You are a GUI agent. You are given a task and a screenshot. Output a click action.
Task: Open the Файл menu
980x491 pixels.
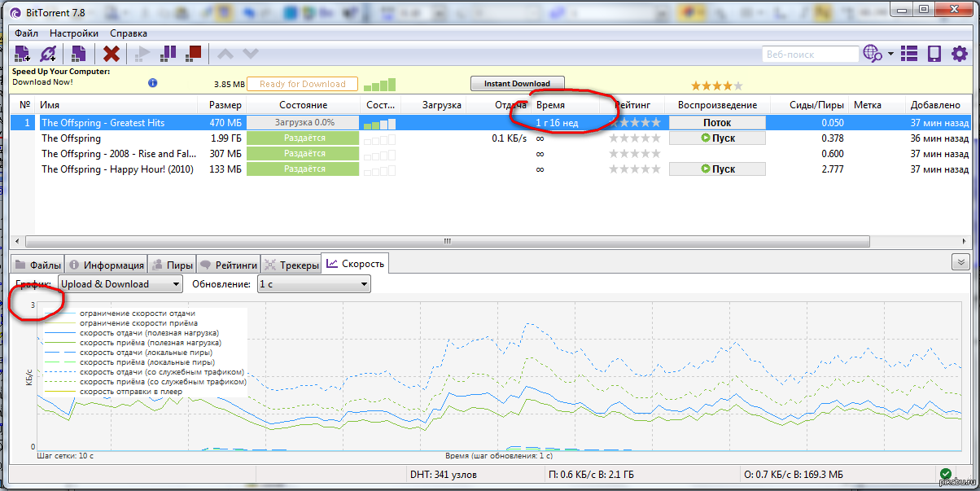[27, 33]
